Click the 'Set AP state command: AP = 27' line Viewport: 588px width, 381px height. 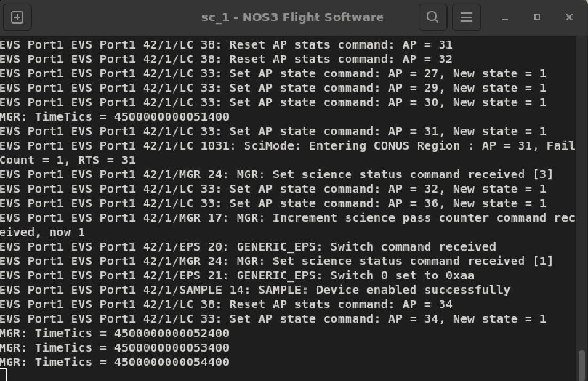coord(273,74)
